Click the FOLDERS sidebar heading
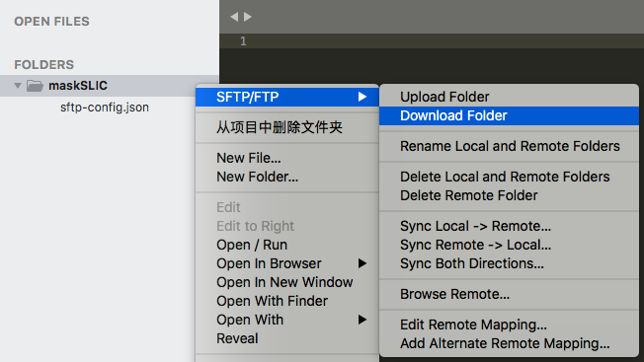644x362 pixels. click(x=43, y=65)
